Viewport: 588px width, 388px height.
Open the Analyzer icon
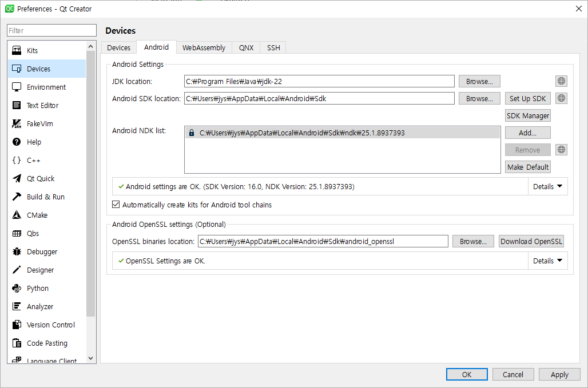17,306
